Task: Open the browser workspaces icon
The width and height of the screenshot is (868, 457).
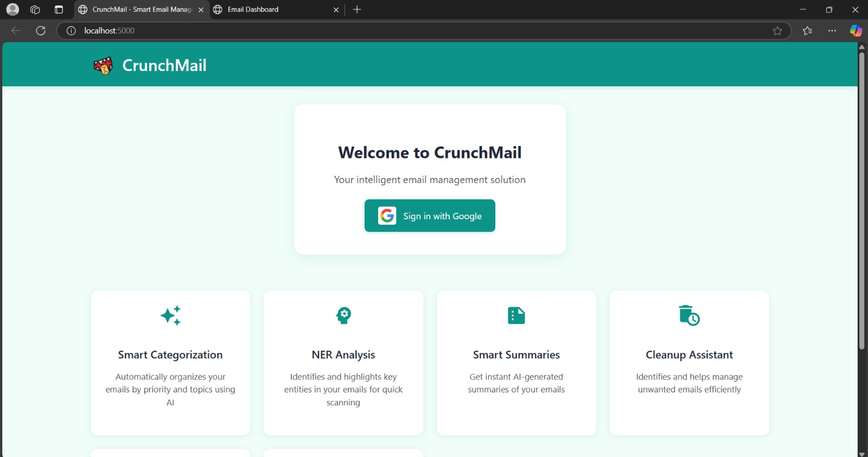Action: click(35, 9)
